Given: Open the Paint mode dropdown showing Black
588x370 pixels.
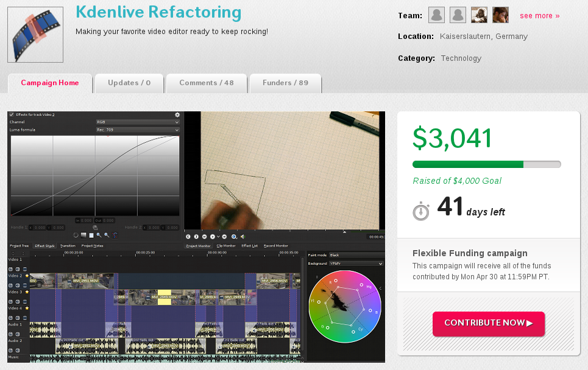Looking at the screenshot, I should click(x=356, y=255).
